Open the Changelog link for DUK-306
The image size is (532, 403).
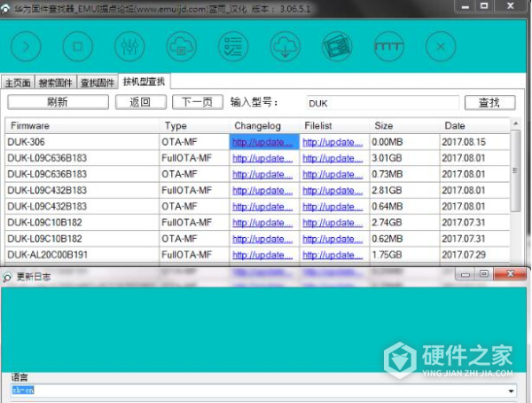pyautogui.click(x=262, y=142)
